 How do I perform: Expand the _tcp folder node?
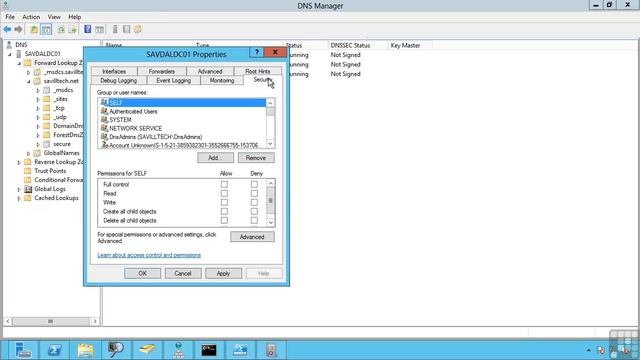click(38, 108)
